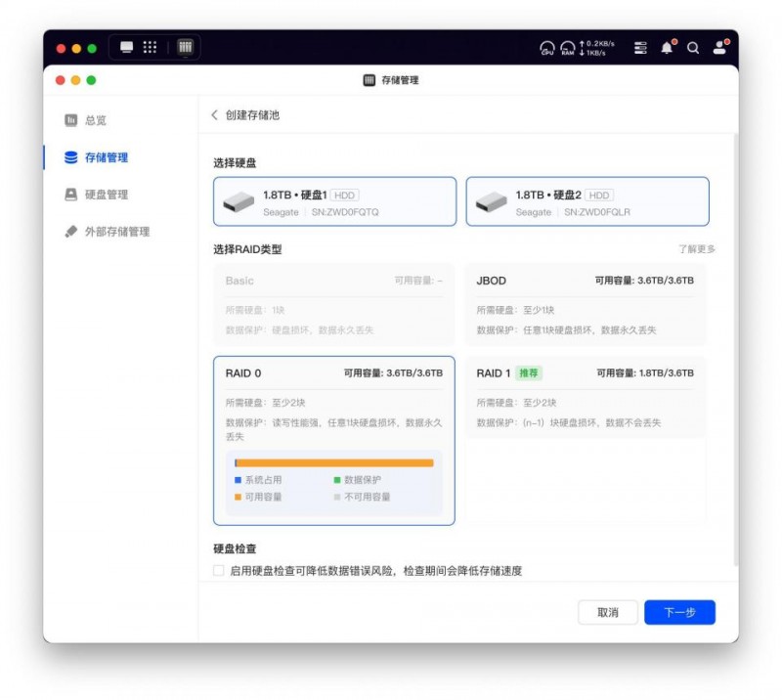
Task: Open the CPU usage monitor
Action: click(x=547, y=48)
